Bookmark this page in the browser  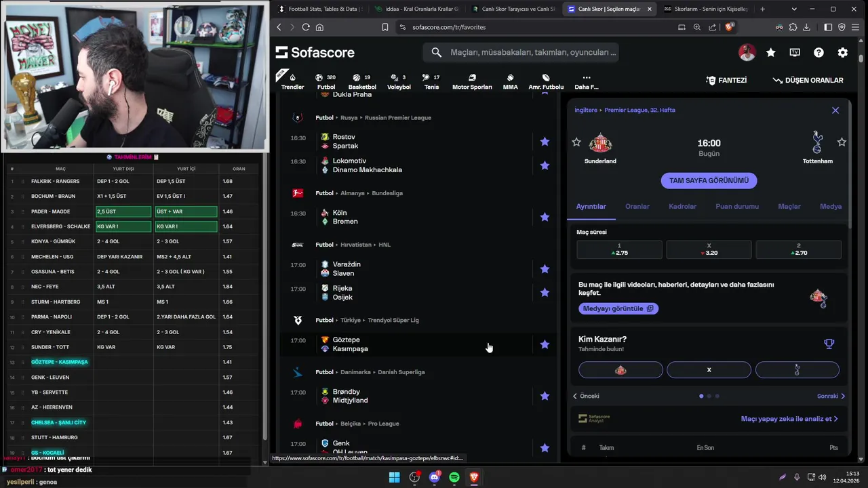click(385, 27)
